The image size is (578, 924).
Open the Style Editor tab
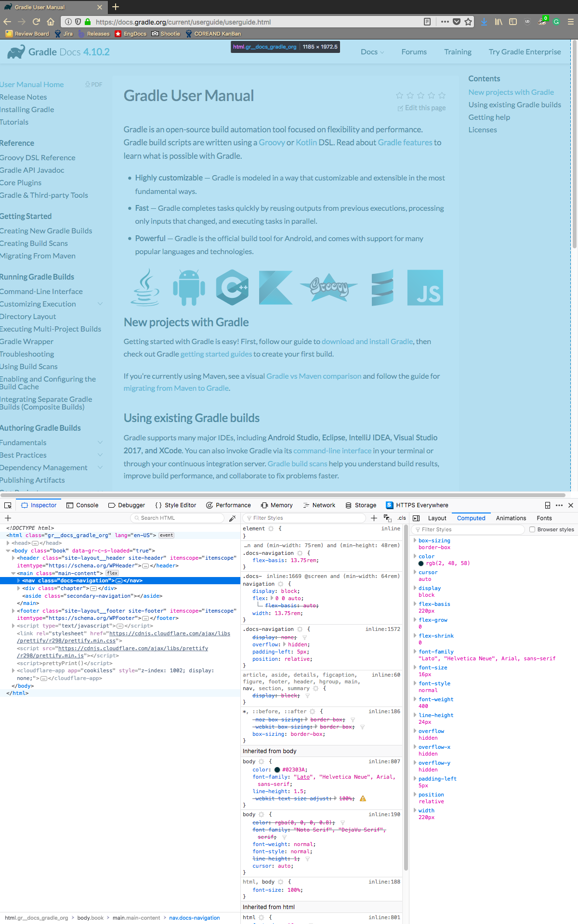(176, 505)
